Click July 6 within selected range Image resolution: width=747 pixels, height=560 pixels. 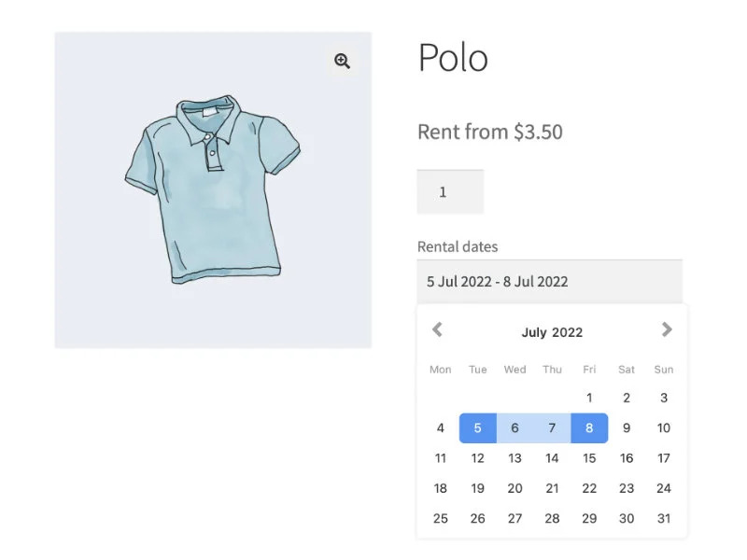(514, 428)
